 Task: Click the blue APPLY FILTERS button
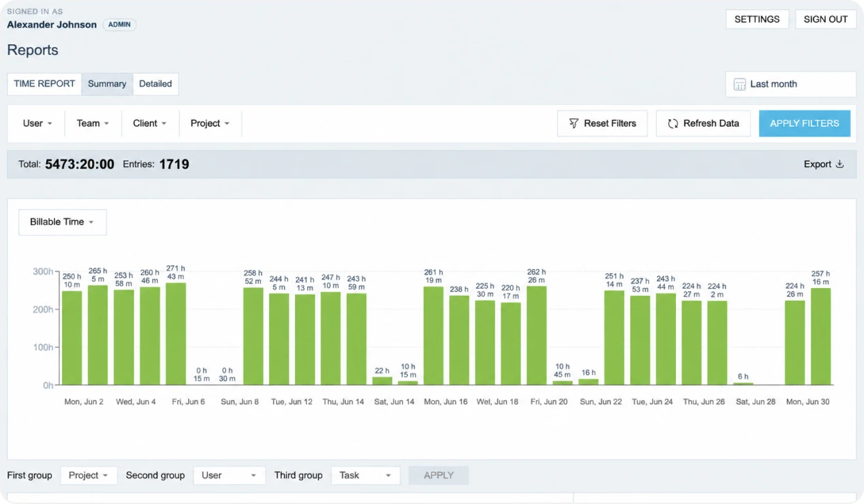coord(805,123)
